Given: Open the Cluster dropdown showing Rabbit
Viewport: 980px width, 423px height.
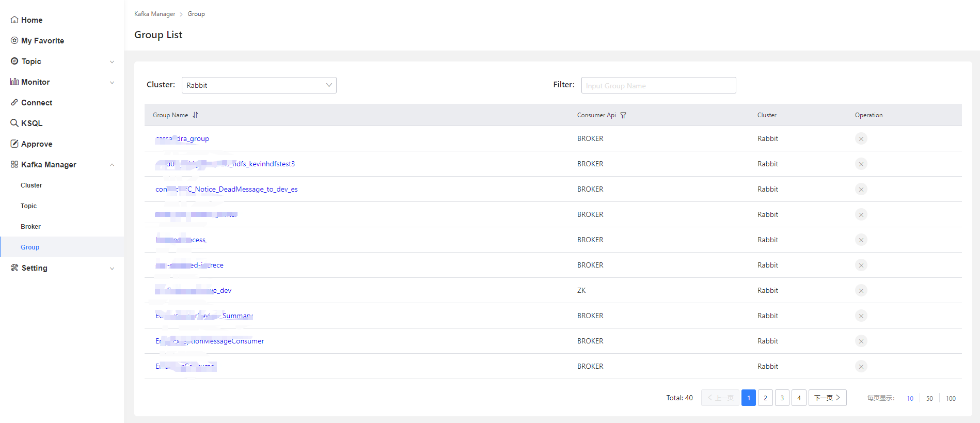Looking at the screenshot, I should click(x=259, y=85).
